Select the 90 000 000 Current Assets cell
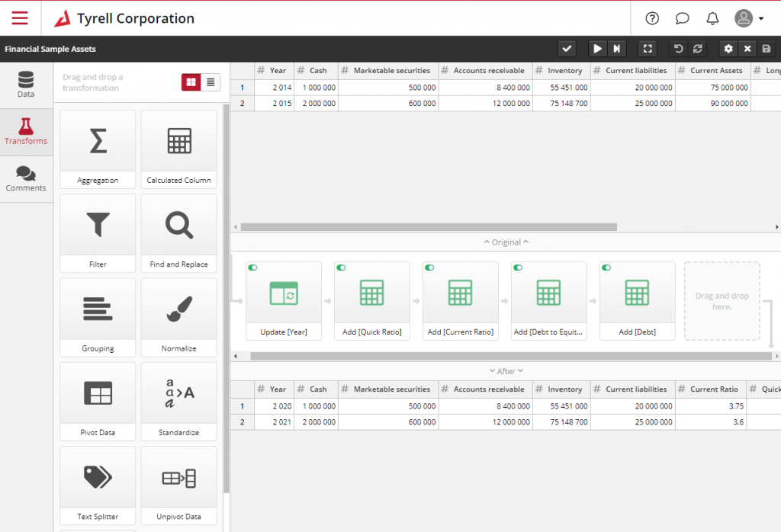 [x=713, y=103]
